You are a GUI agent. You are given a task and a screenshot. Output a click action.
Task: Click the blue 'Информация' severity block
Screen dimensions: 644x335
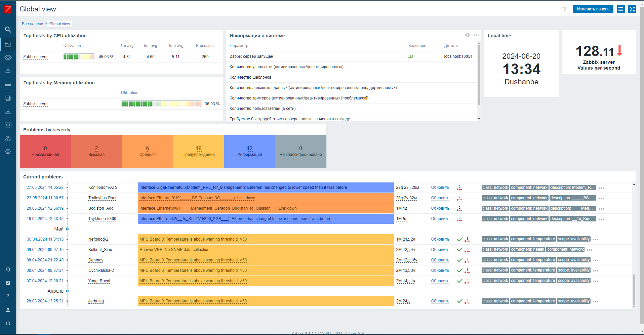coord(249,151)
